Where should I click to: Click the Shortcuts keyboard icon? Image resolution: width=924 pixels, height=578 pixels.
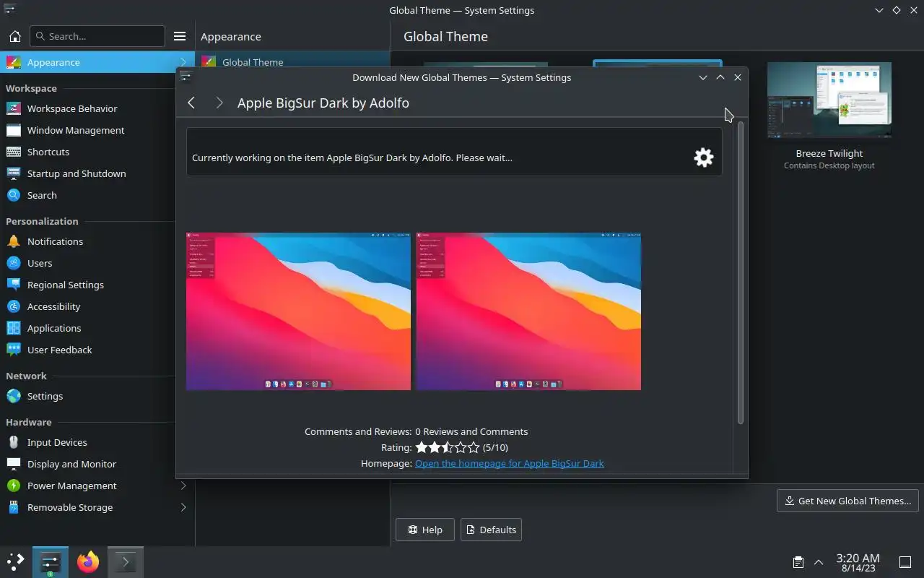click(14, 152)
